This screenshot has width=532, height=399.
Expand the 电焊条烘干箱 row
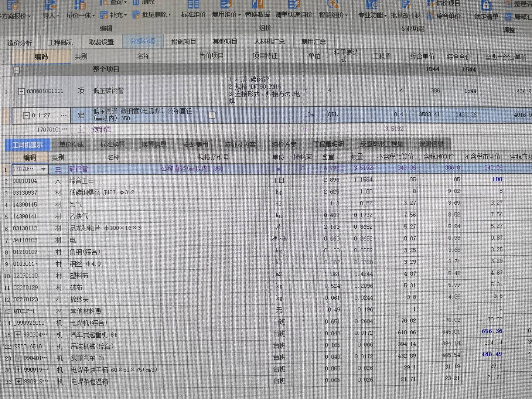[18, 370]
